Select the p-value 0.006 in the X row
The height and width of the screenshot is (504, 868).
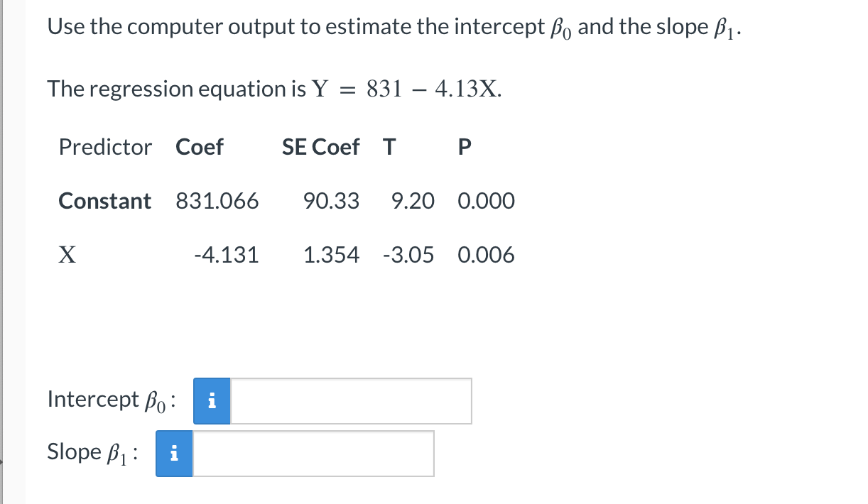[486, 255]
